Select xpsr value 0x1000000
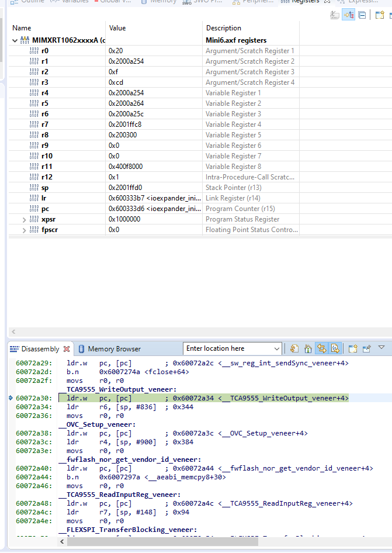The image size is (392, 553). coord(124,219)
